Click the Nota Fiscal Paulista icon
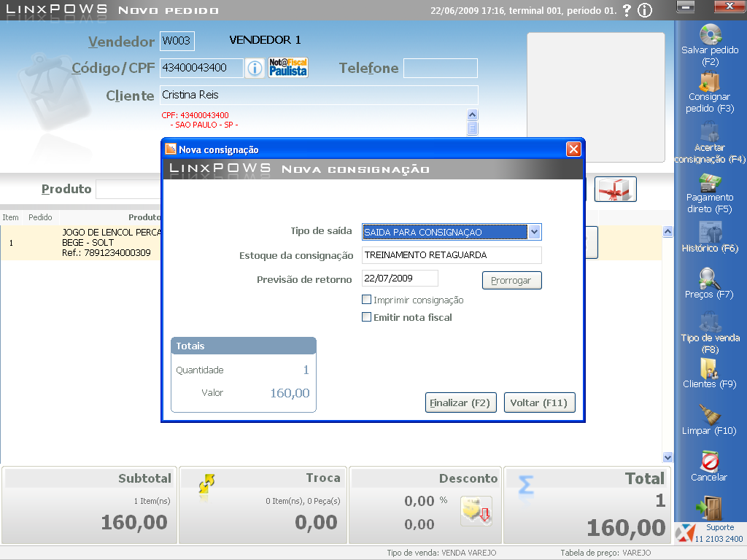The width and height of the screenshot is (747, 560). 287,68
